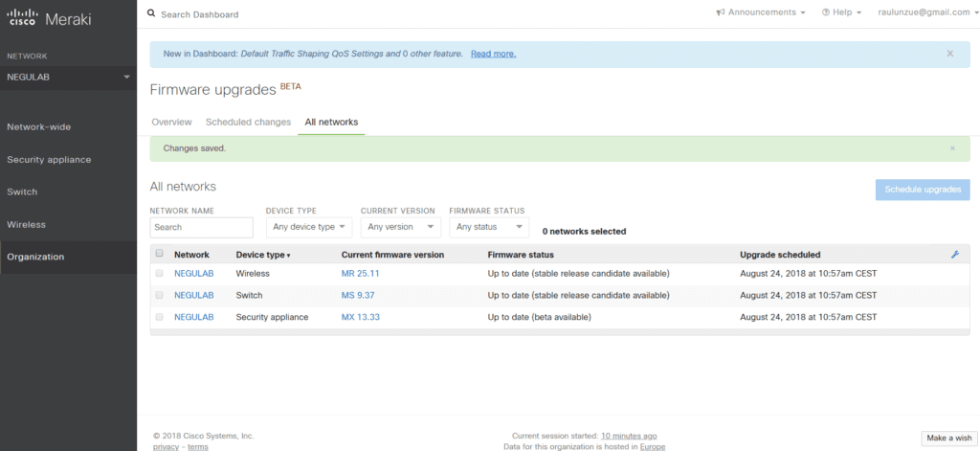980x451 pixels.
Task: Switch to the Overview tab
Action: pyautogui.click(x=172, y=122)
